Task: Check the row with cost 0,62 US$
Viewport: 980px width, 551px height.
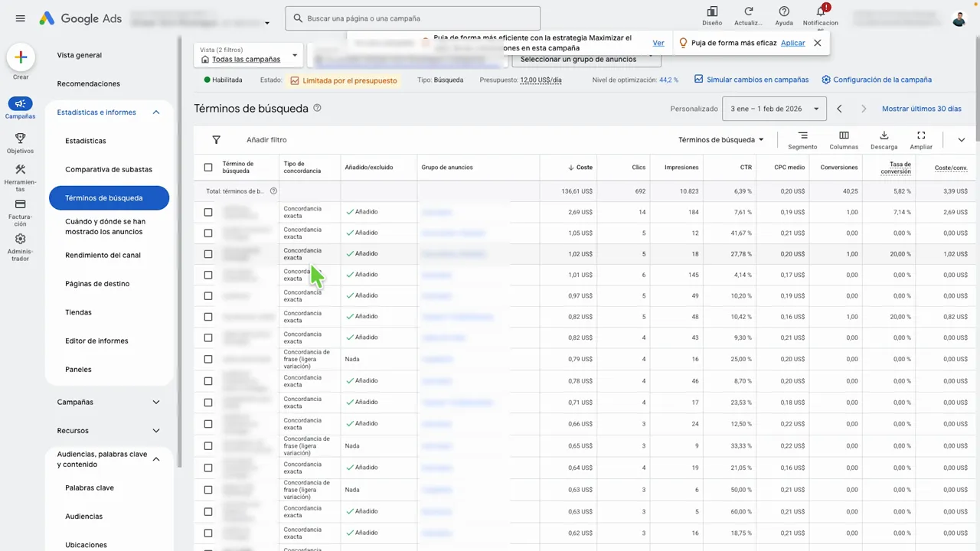Action: click(x=208, y=533)
